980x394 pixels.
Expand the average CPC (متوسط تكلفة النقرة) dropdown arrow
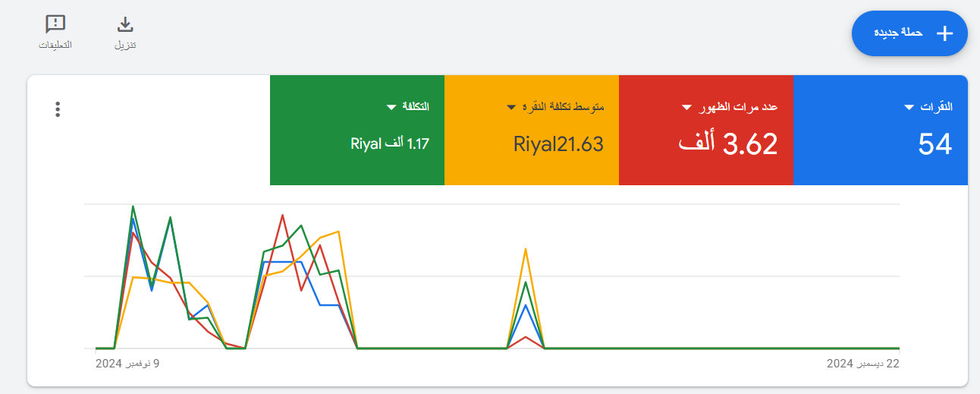pyautogui.click(x=511, y=107)
